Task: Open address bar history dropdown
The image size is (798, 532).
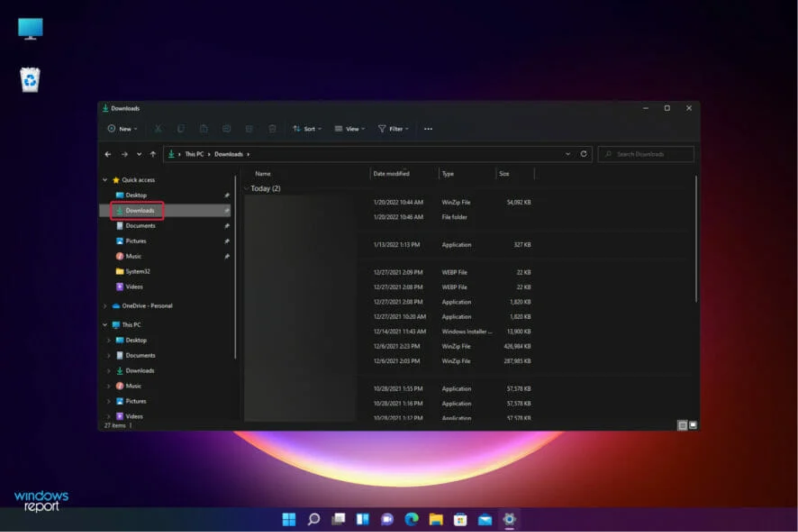Action: [x=568, y=154]
